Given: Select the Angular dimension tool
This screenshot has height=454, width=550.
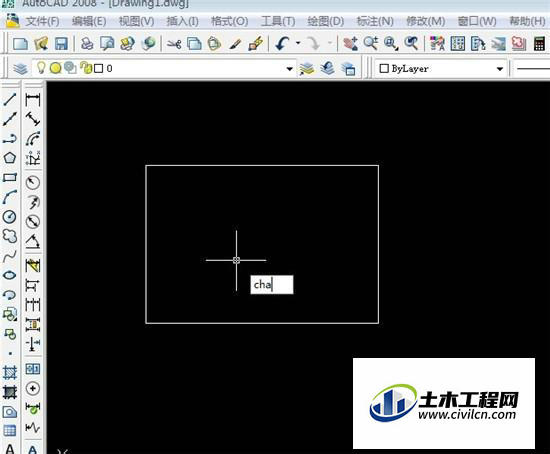Looking at the screenshot, I should [33, 241].
